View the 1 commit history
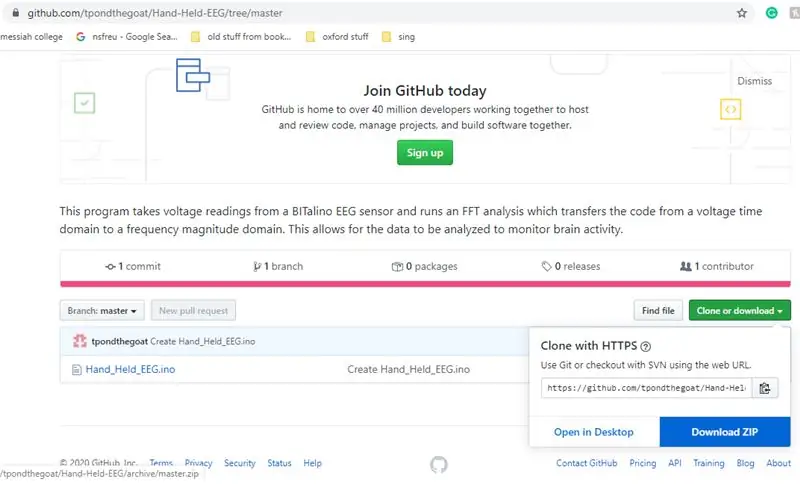800x484 pixels. point(133,266)
